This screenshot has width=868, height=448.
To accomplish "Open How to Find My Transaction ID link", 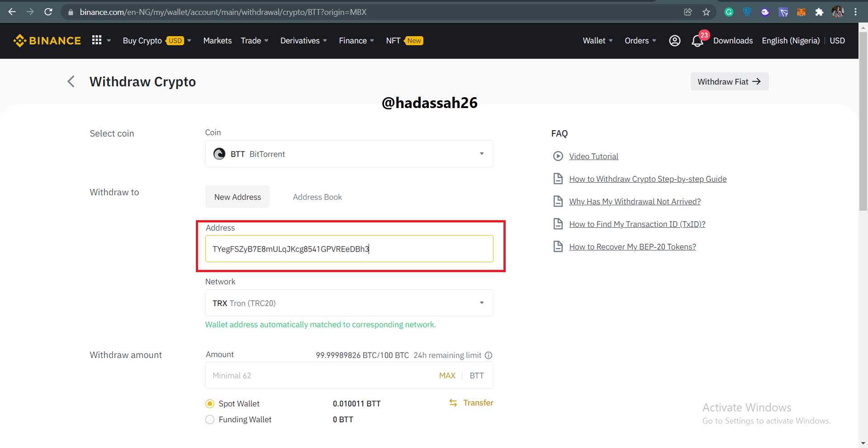I will point(637,224).
